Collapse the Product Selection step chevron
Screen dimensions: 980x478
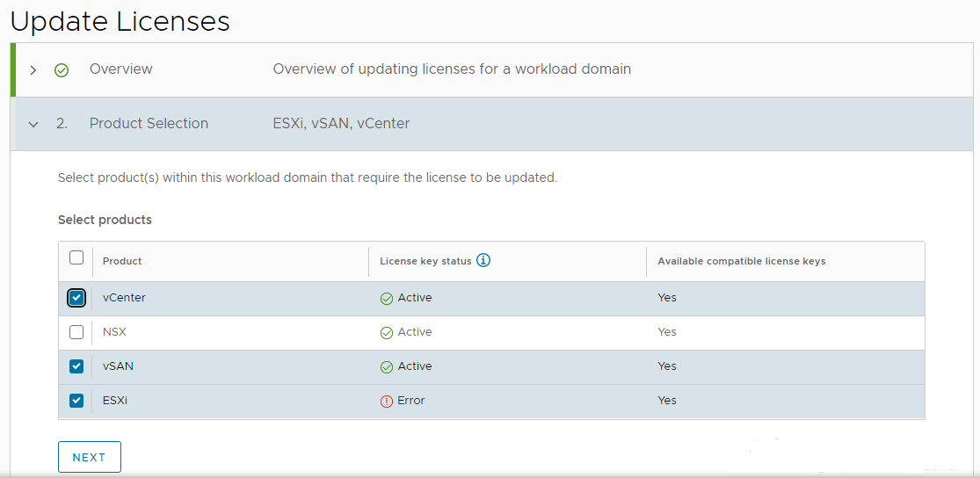[x=33, y=125]
